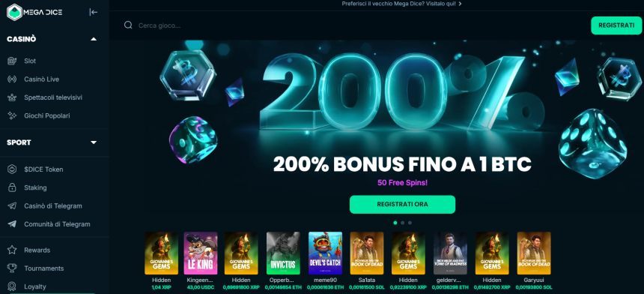Screen dimensions: 644x294
Task: Collapse the sidebar with the arrow icon
Action: pos(94,12)
